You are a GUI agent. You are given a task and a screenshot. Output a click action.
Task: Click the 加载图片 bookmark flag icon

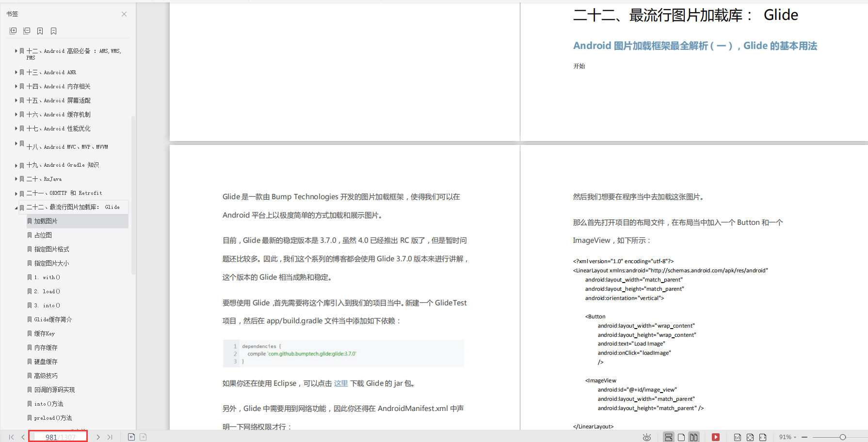click(x=30, y=221)
